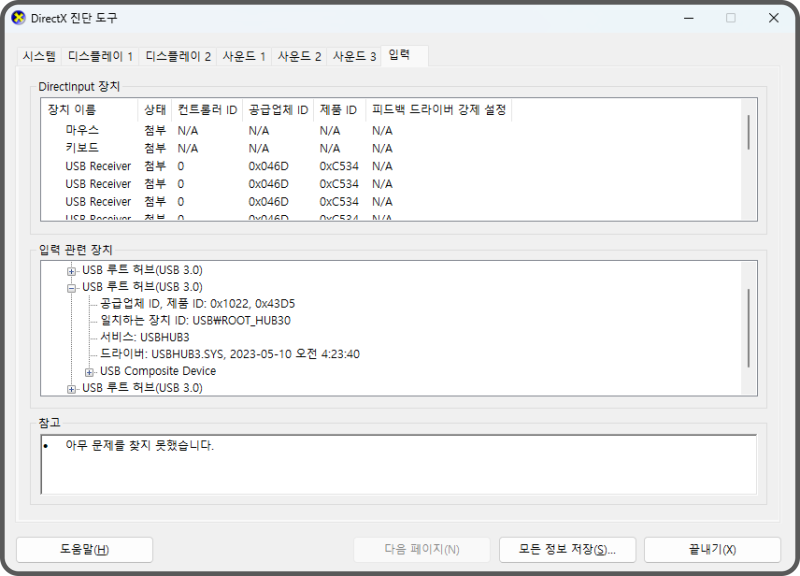Switch to the 사운드 2 tab
Screen dimensions: 800x576
pyautogui.click(x=299, y=56)
